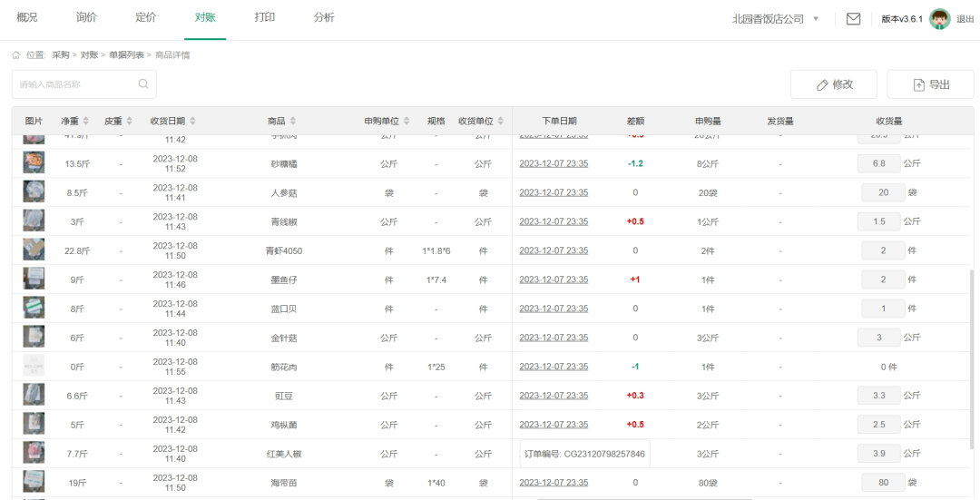The width and height of the screenshot is (980, 500).
Task: Sort by 收货日期 column arrows
Action: coord(192,121)
